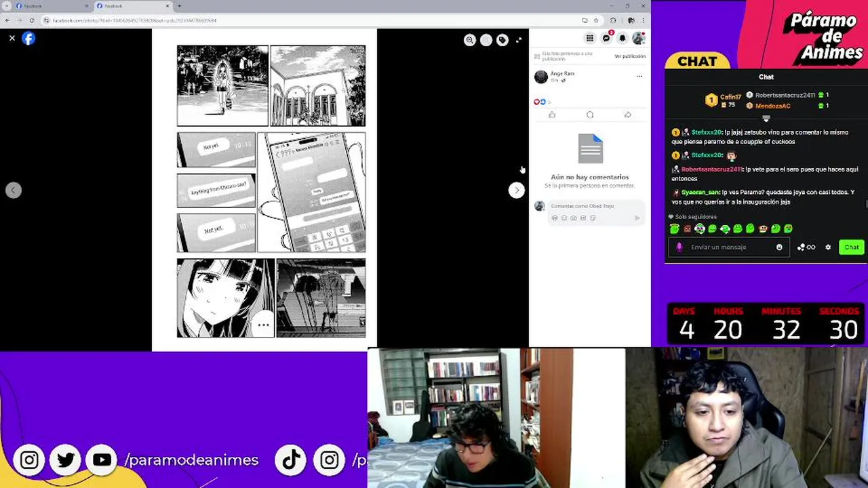Open the Facebook menu grid icon

(x=590, y=39)
